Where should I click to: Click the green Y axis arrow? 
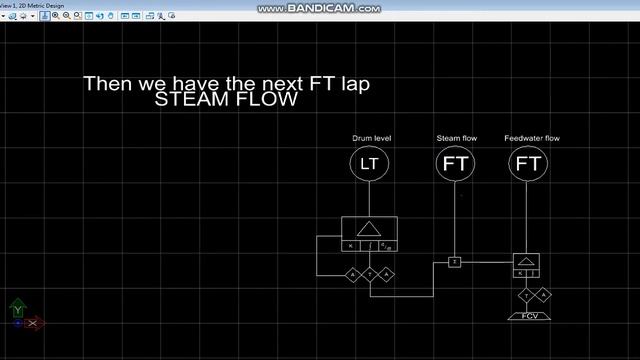point(18,308)
